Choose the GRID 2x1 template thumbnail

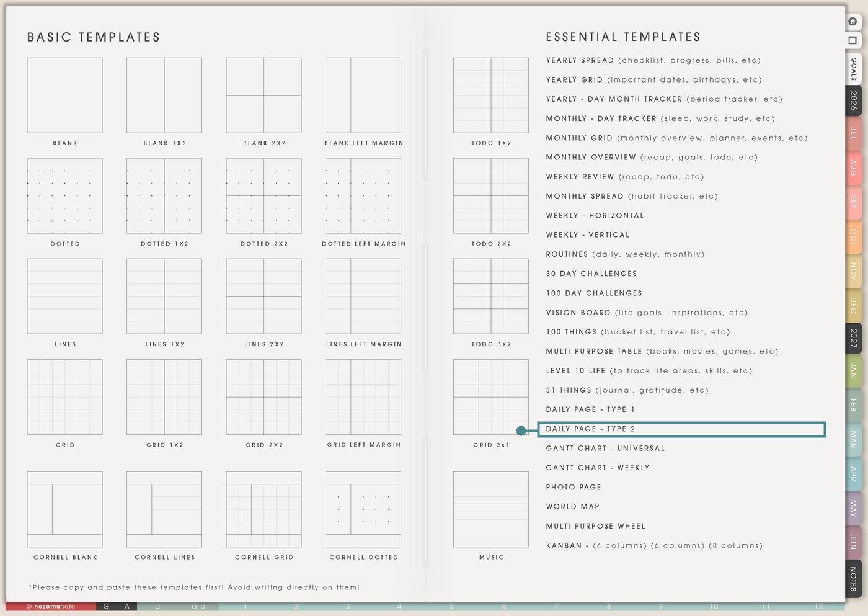click(x=491, y=397)
